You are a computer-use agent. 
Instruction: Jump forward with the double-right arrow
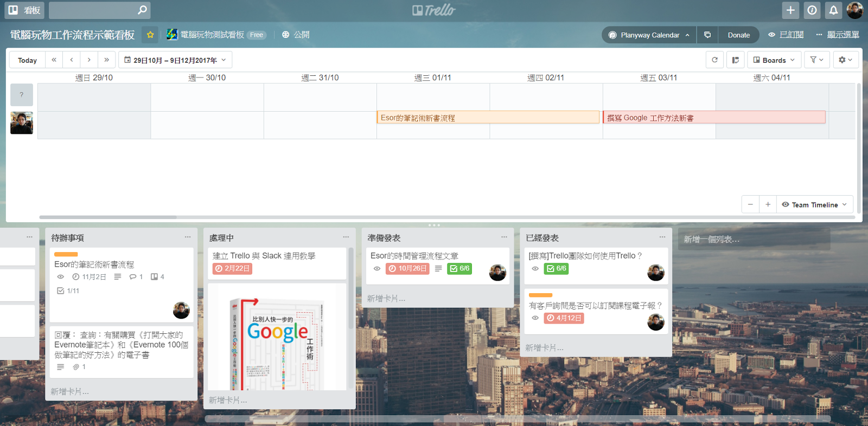(x=106, y=60)
